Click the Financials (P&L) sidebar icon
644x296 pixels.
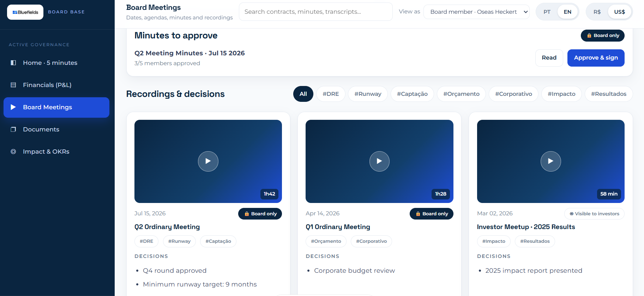(13, 85)
